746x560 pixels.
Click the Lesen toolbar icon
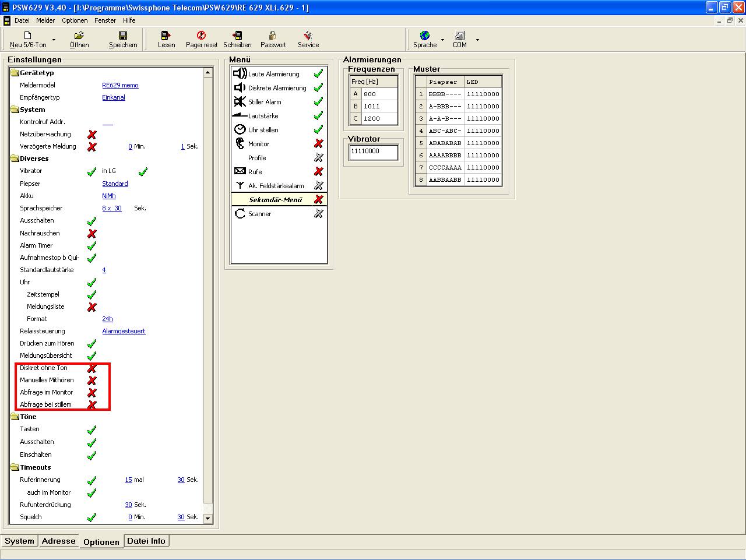point(166,36)
